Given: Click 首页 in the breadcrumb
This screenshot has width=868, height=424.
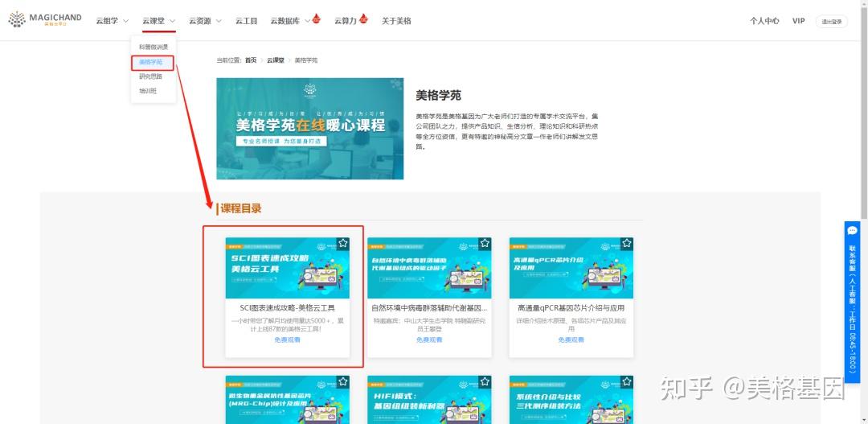Looking at the screenshot, I should (x=251, y=60).
